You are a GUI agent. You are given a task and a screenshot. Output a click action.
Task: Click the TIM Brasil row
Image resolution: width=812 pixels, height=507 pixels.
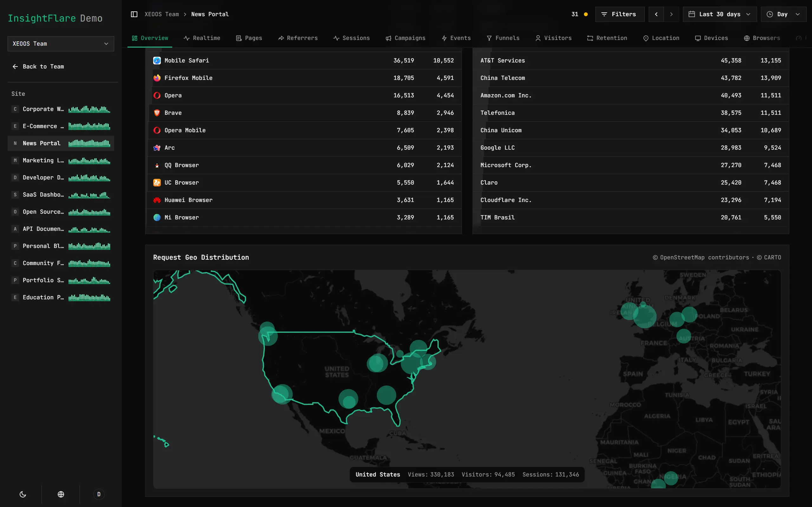(x=631, y=217)
